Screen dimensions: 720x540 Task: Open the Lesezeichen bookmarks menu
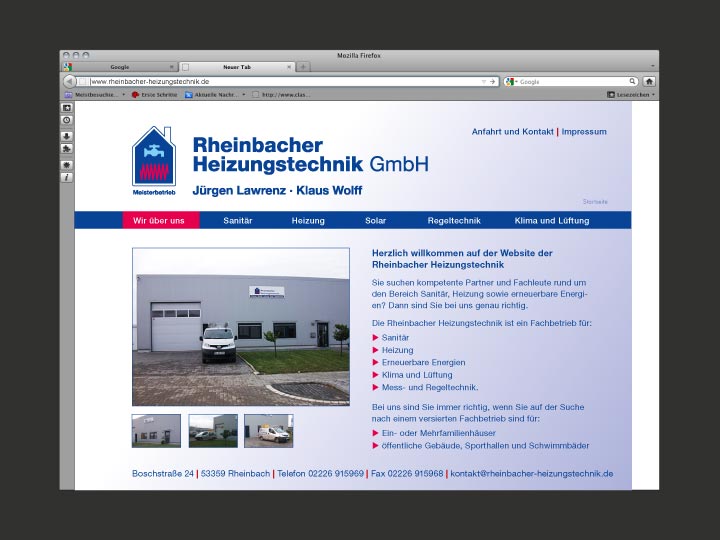631,95
